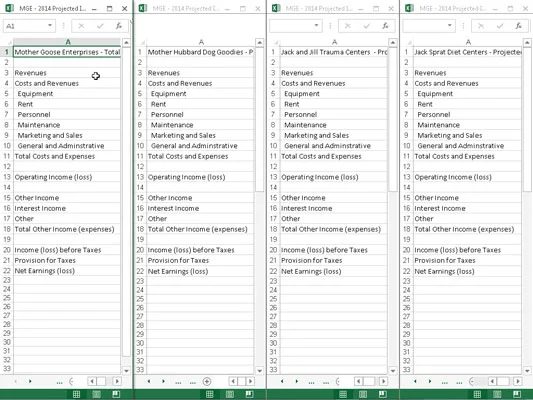Open the Name Box dropdown showing A1
533x400 pixels.
(x=50, y=25)
